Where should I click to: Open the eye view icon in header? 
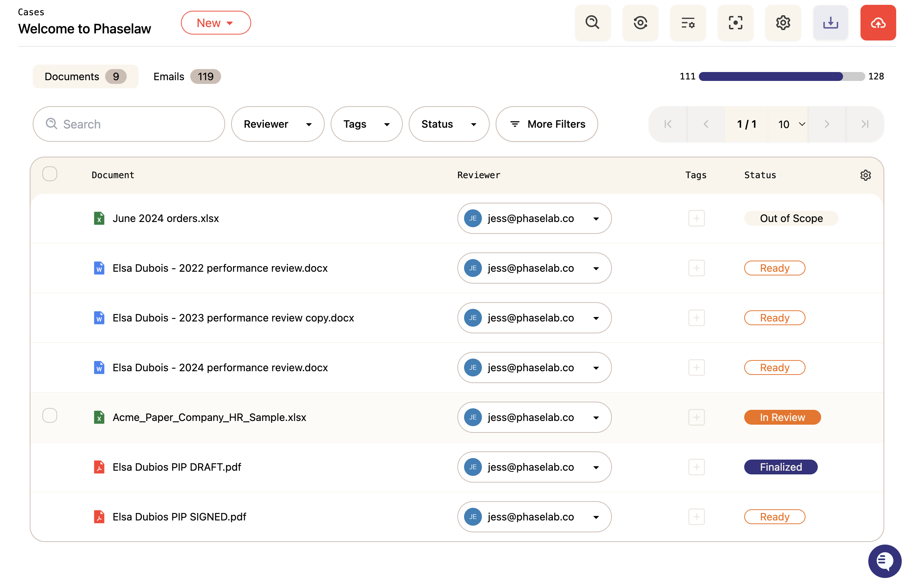pos(641,23)
